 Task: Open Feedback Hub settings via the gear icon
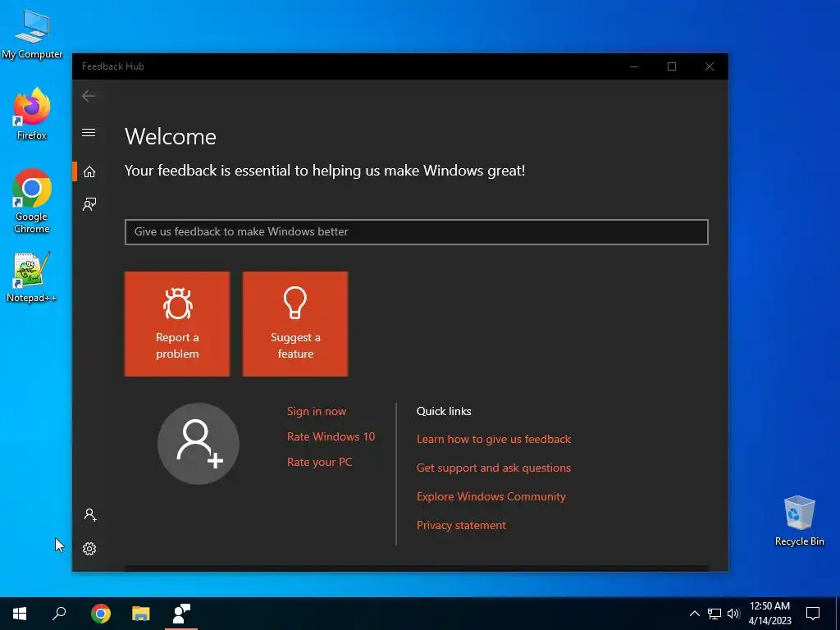(89, 549)
